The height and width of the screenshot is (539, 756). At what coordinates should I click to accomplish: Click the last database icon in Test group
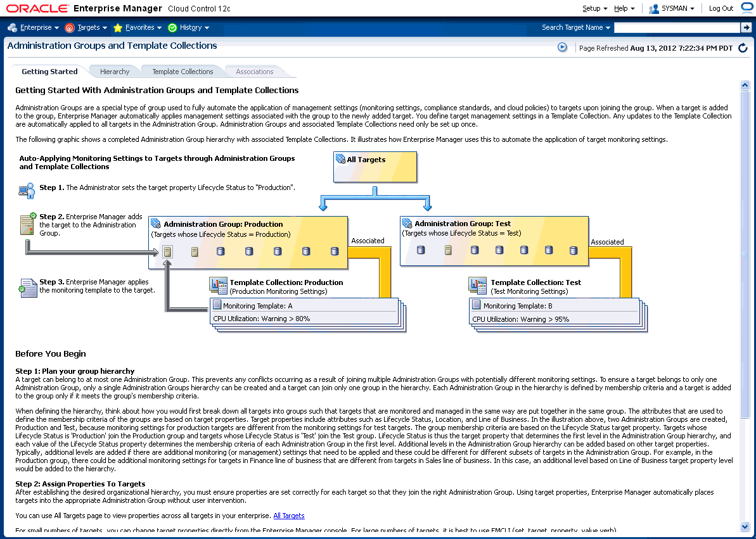click(573, 250)
